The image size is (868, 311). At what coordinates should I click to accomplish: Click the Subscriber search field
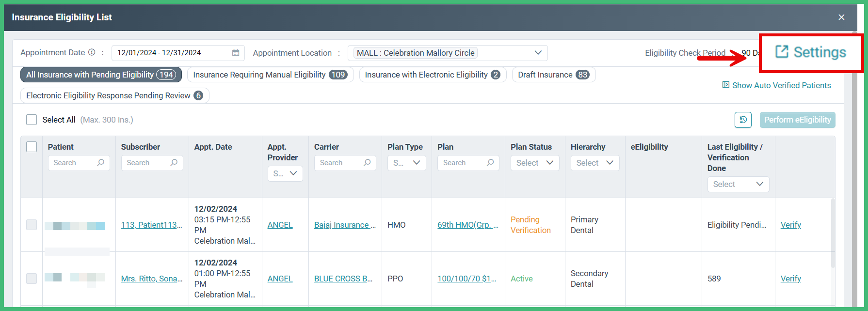coord(152,163)
